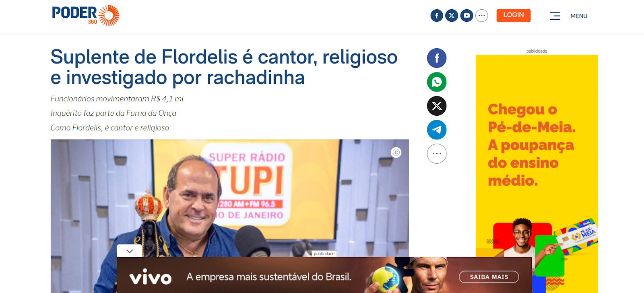Click SAIBA MAIS on Vivo ad
The image size is (644, 293).
click(489, 277)
